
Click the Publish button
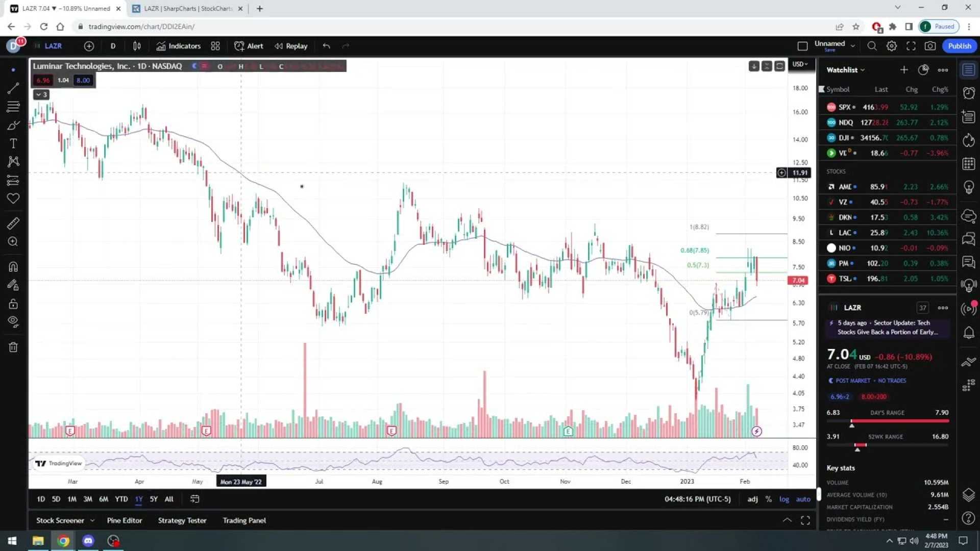point(960,46)
